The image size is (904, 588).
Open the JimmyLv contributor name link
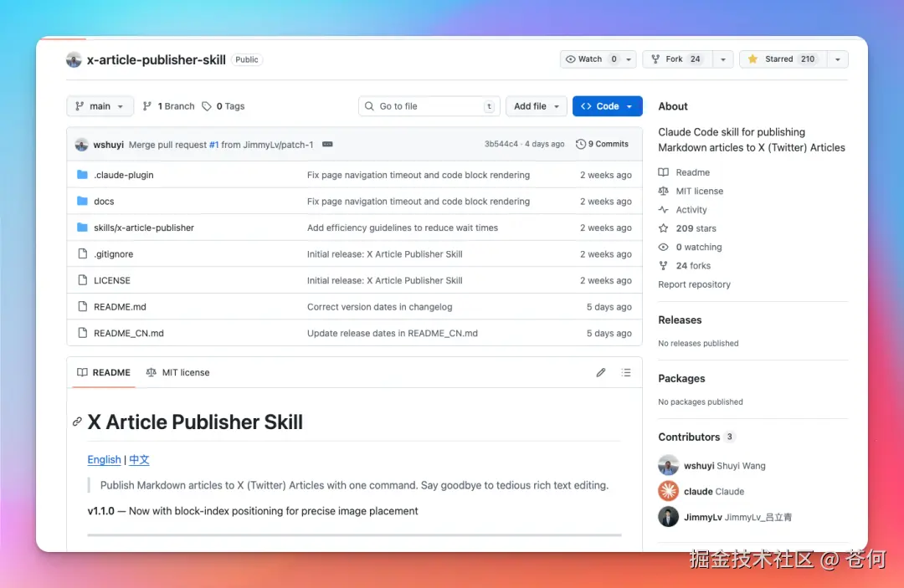pyautogui.click(x=737, y=517)
